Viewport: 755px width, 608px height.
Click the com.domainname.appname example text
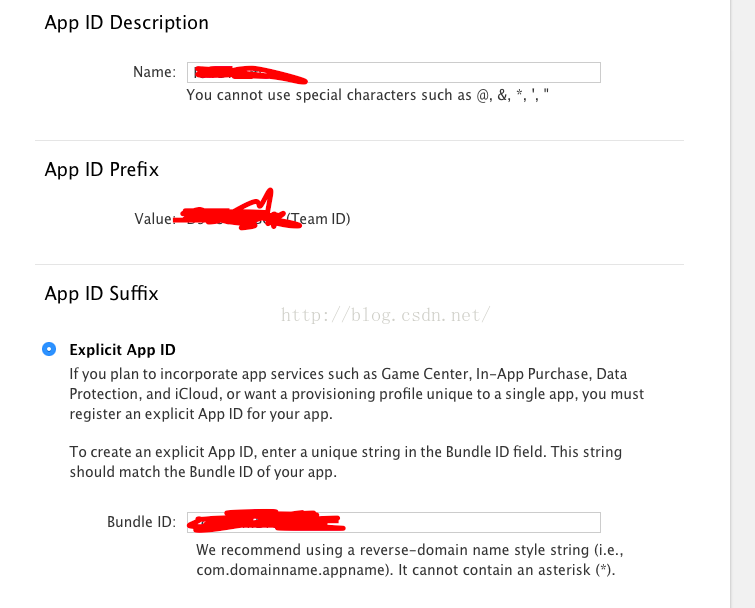pos(288,570)
